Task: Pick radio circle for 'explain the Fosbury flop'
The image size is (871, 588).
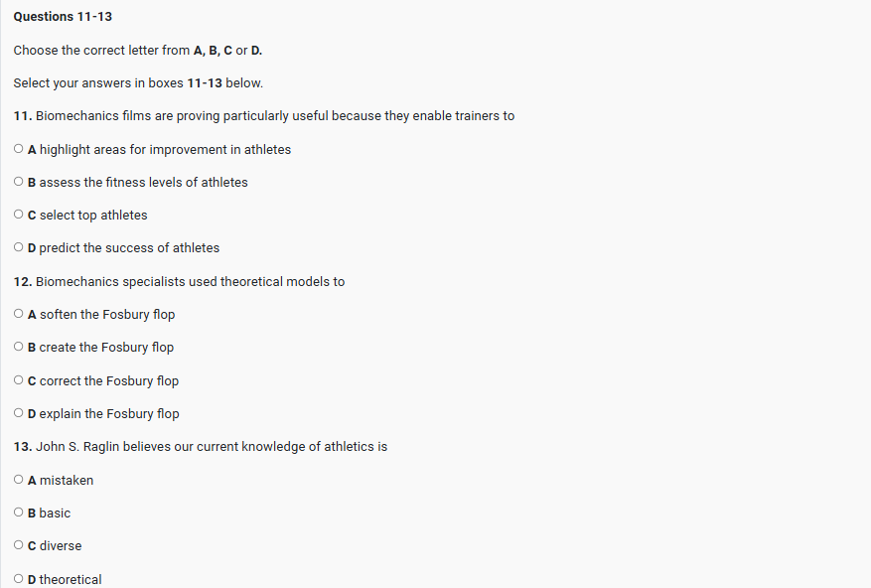Action: (19, 413)
